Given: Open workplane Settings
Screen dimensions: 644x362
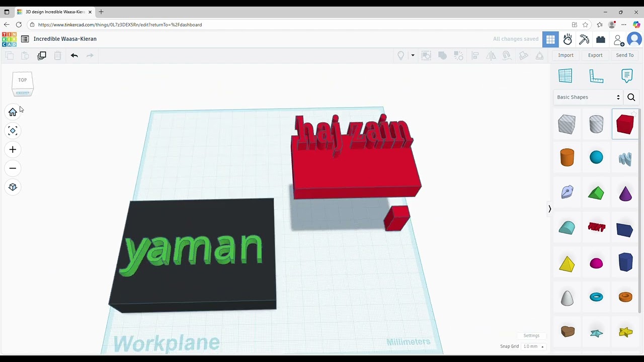Looking at the screenshot, I should 531,336.
